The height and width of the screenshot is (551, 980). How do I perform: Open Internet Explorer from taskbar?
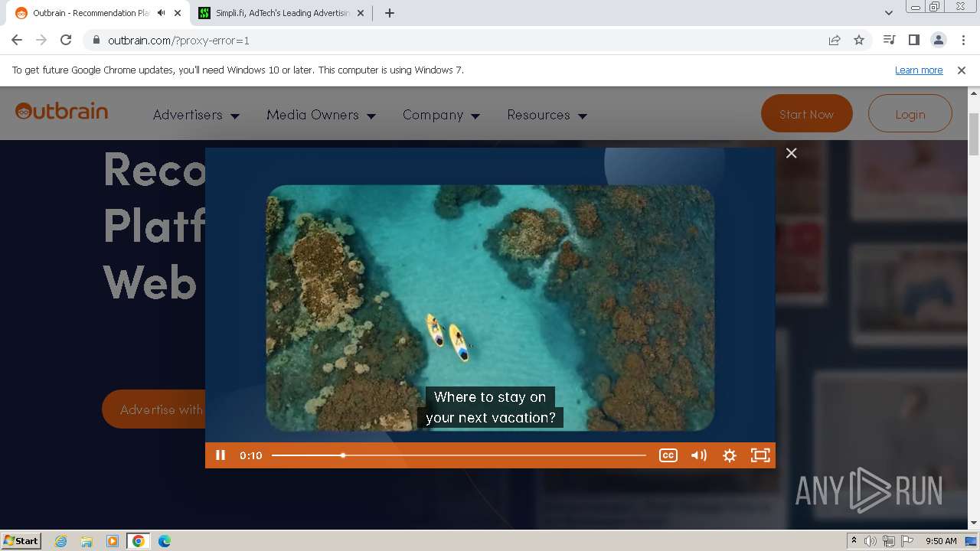point(60,541)
